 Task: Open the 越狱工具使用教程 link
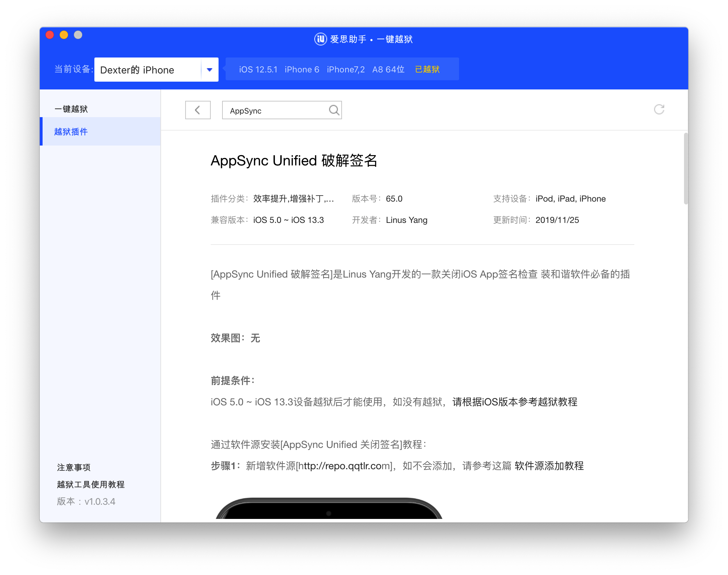(x=90, y=484)
